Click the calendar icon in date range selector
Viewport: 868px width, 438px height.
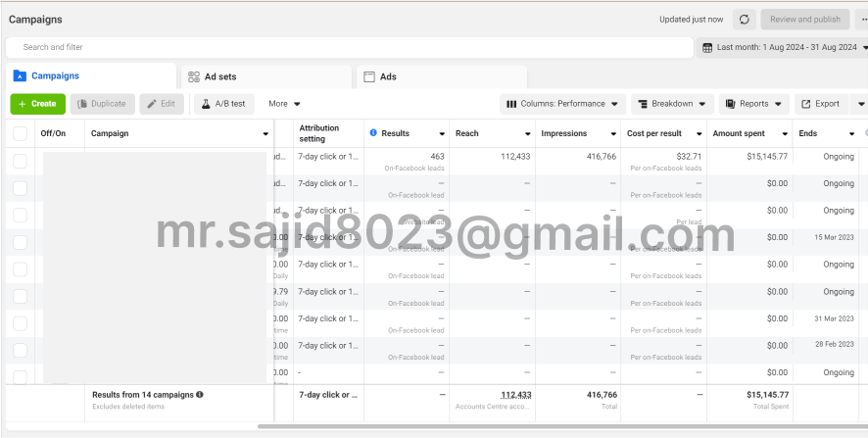tap(707, 47)
